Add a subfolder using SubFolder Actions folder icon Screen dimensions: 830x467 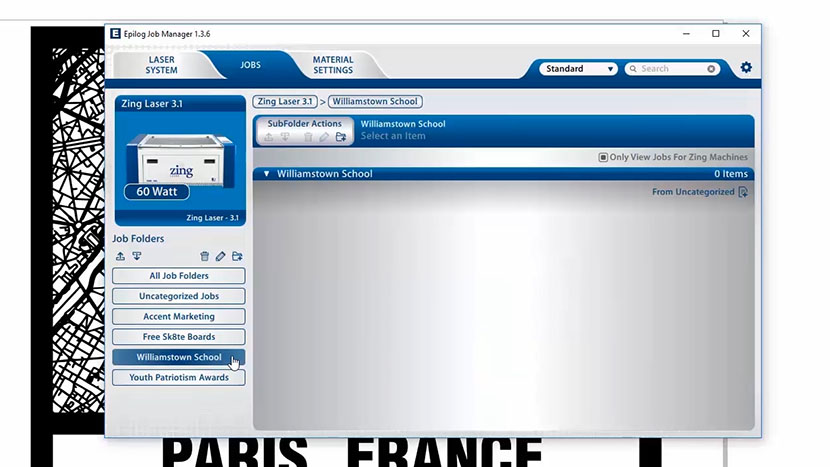(341, 137)
